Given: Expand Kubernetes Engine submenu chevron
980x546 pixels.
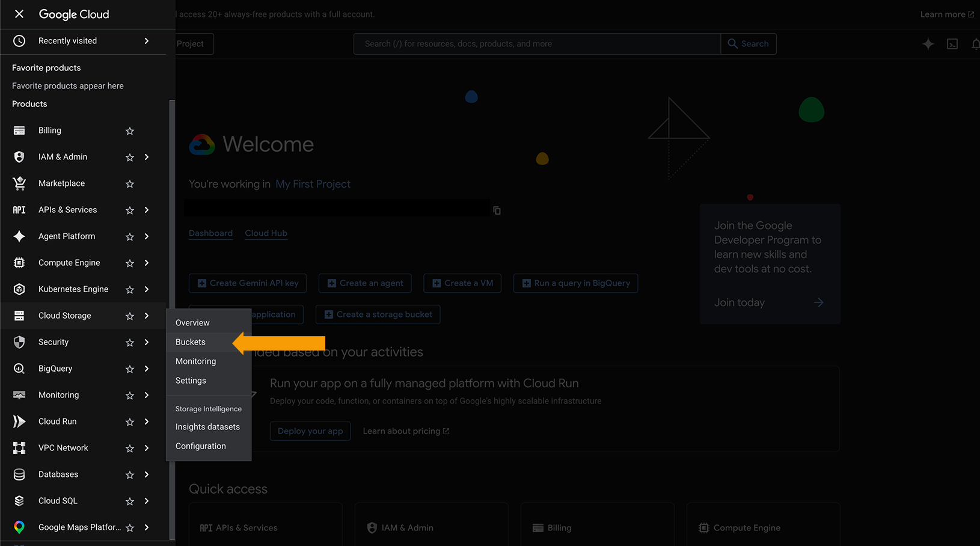Looking at the screenshot, I should [147, 289].
